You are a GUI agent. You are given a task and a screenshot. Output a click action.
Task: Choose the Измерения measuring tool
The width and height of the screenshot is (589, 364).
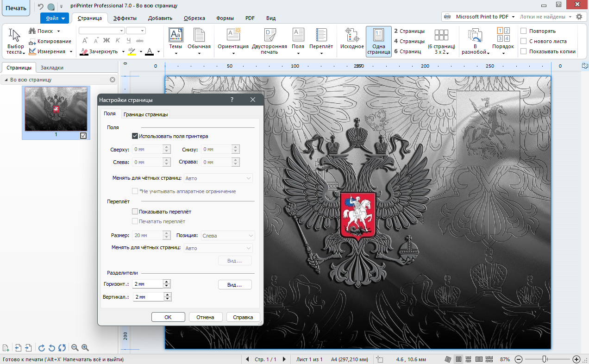50,51
